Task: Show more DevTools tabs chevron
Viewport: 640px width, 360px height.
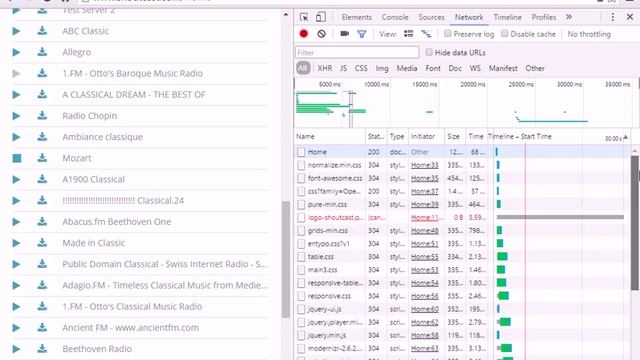Action: coord(569,17)
